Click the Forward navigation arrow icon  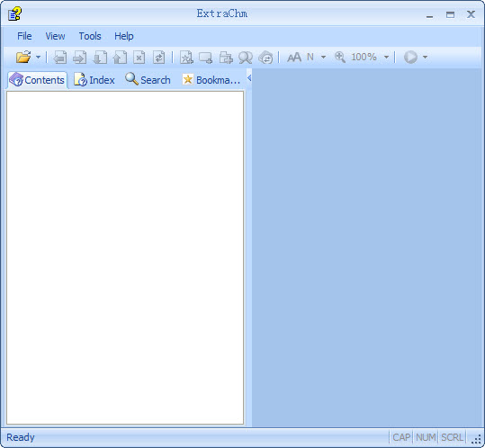(80, 58)
